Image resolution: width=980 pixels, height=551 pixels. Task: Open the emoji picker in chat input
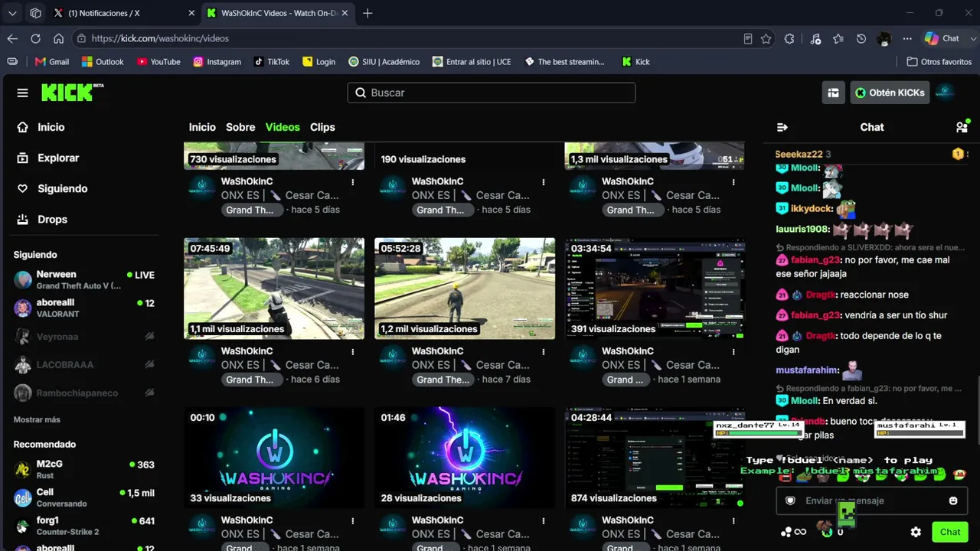point(953,500)
